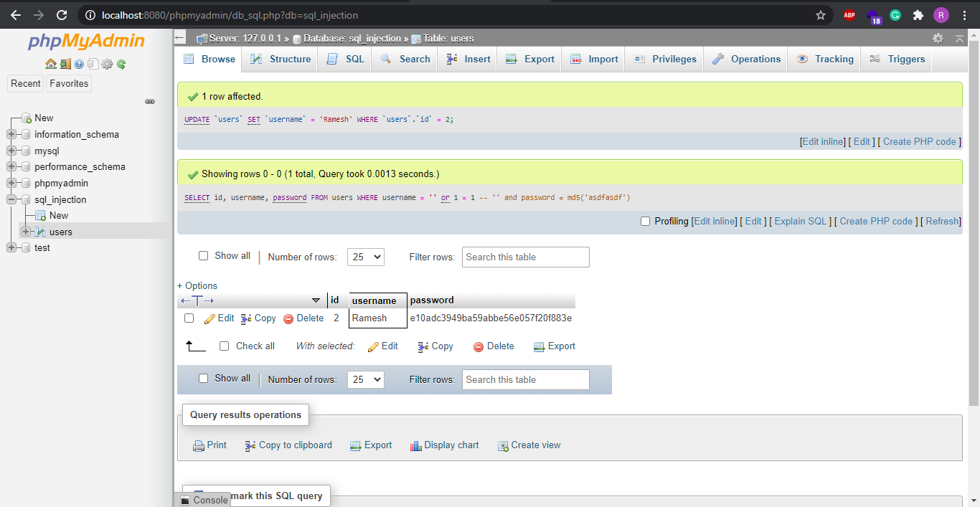Click the Display chart bar icon
The height and width of the screenshot is (507, 980).
pyautogui.click(x=416, y=445)
